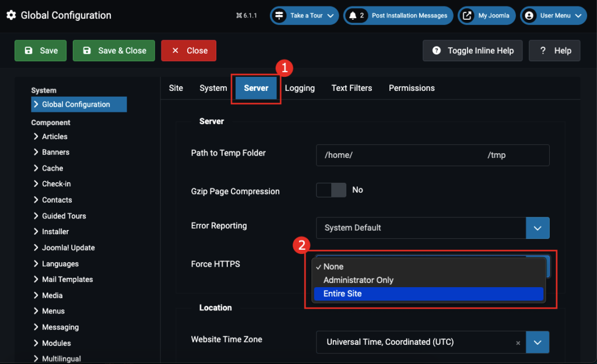Open Check-in in the Component list
The image size is (597, 364).
tap(57, 183)
